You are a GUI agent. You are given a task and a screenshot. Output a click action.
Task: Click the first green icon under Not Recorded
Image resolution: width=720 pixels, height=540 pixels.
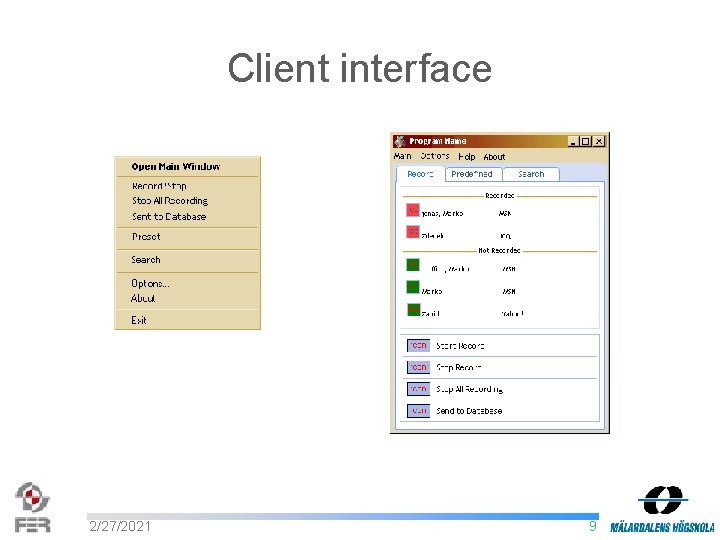413,264
